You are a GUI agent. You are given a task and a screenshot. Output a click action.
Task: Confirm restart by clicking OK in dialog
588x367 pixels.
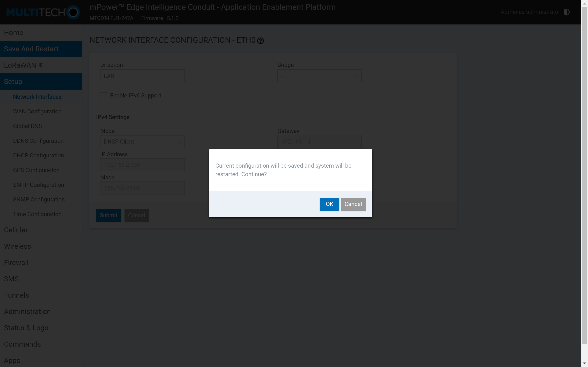[x=329, y=204]
